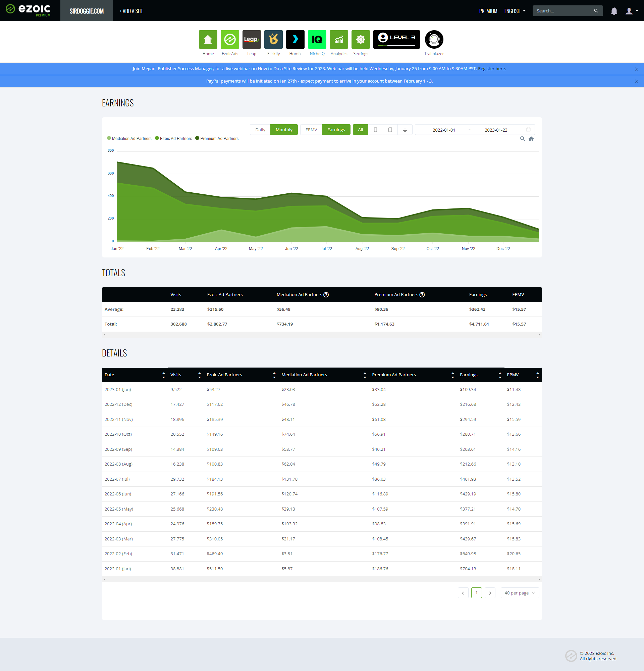Open the Home dashboard icon
Image resolution: width=644 pixels, height=671 pixels.
coord(208,40)
